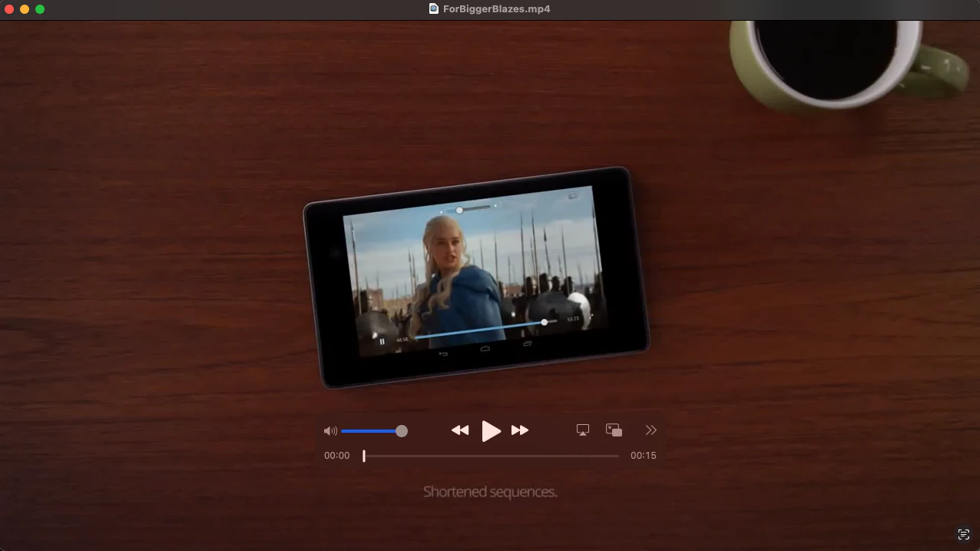This screenshot has width=980, height=551.
Task: Click the 00:00 elapsed time label
Action: click(336, 456)
